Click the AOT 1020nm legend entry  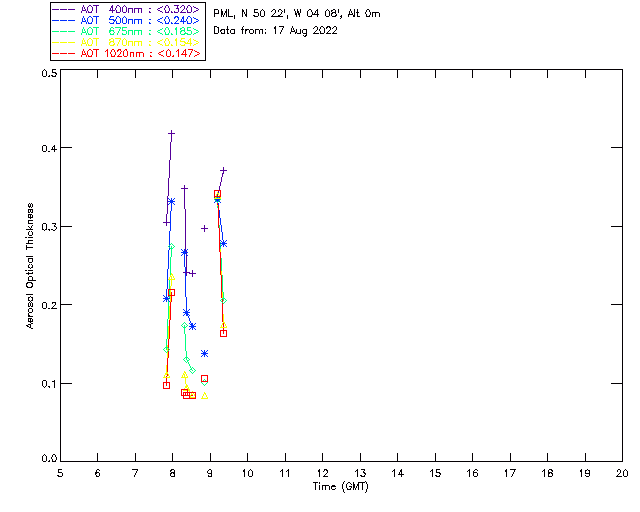coord(126,53)
